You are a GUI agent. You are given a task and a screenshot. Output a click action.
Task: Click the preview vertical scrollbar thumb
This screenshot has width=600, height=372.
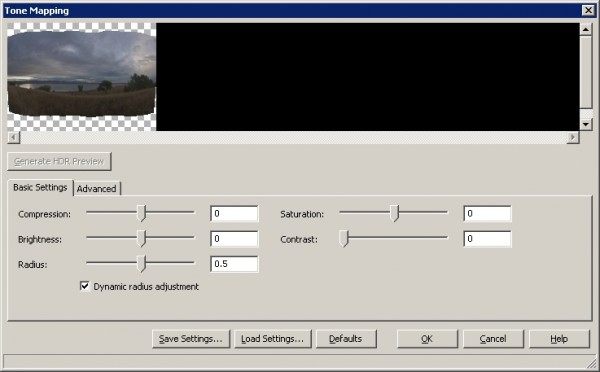(x=586, y=72)
